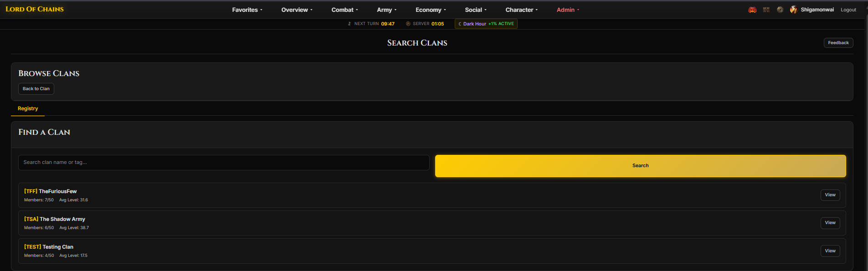Click "Members: 4/50" text

click(39, 256)
